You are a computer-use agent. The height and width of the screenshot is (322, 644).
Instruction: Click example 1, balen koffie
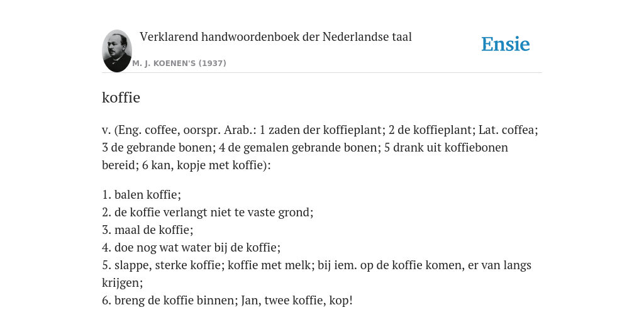(x=142, y=195)
